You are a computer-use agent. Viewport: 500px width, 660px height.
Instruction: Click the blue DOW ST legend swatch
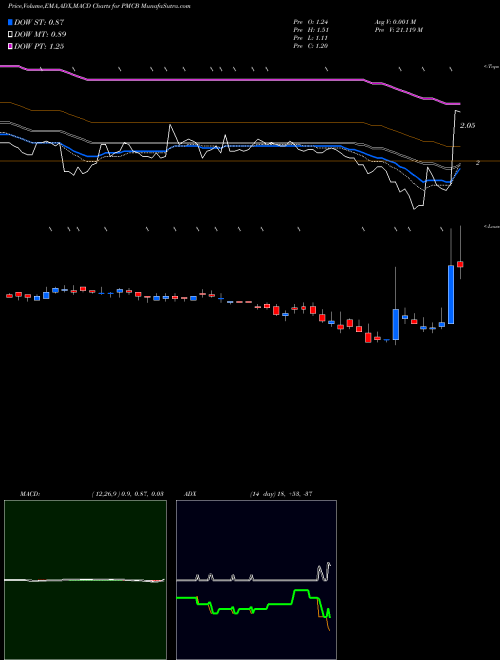tap(11, 22)
